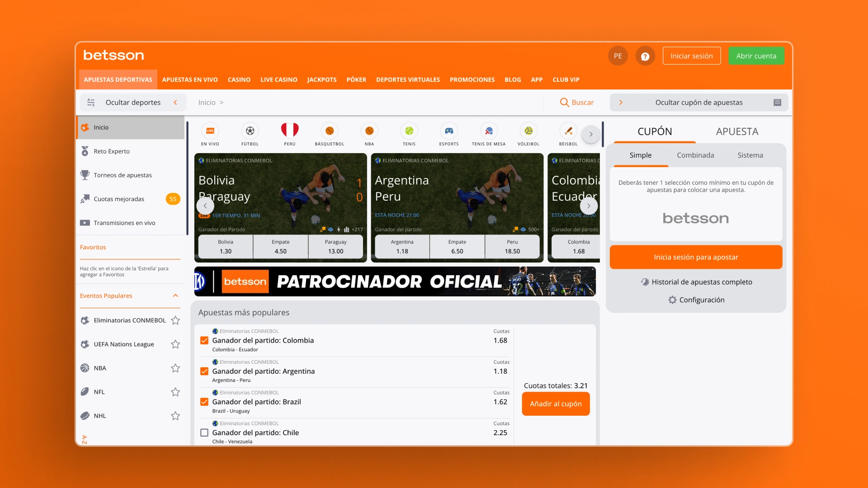Click the Configuración gear icon

coord(672,300)
